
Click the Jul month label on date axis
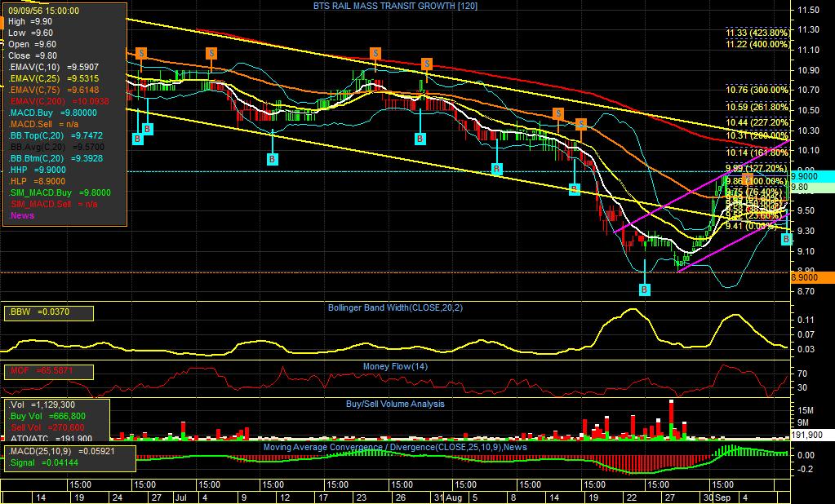(180, 497)
